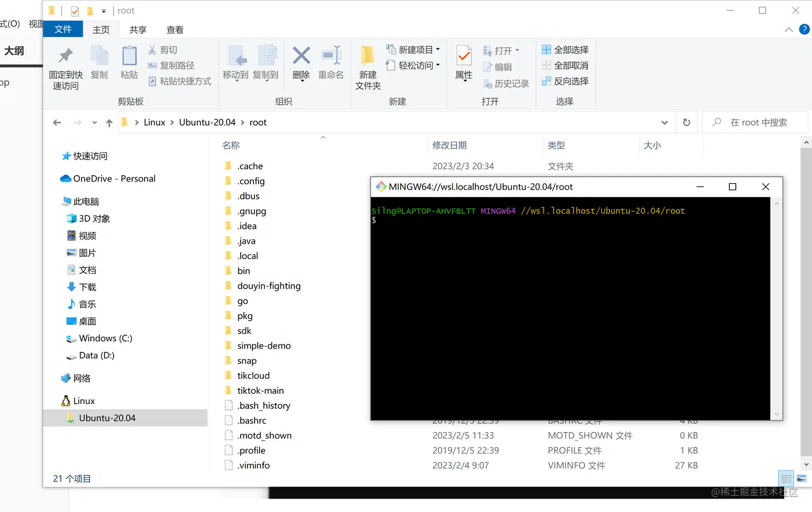
Task: Open History (历史记录) ribbon command
Action: point(506,84)
